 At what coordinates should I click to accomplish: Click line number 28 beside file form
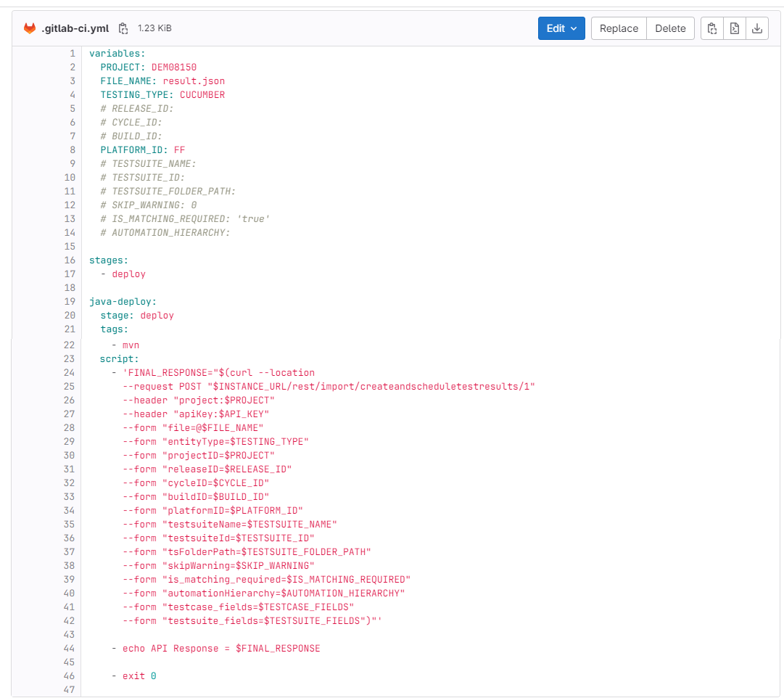click(x=70, y=427)
